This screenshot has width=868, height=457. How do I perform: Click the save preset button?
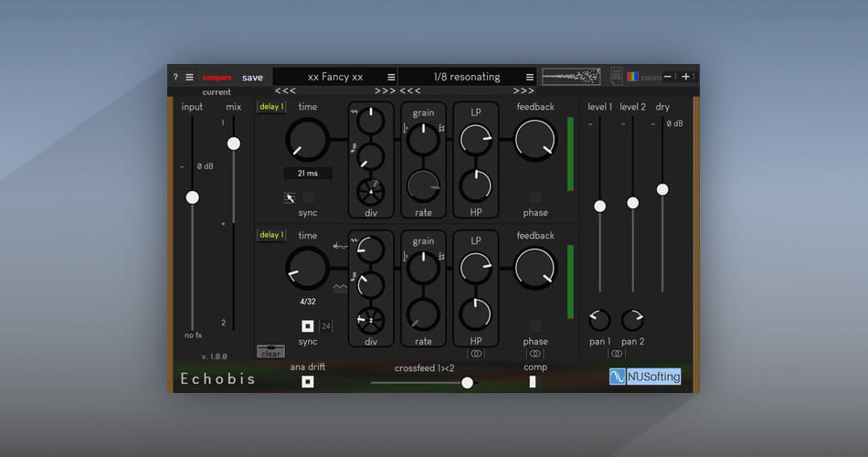tap(252, 78)
